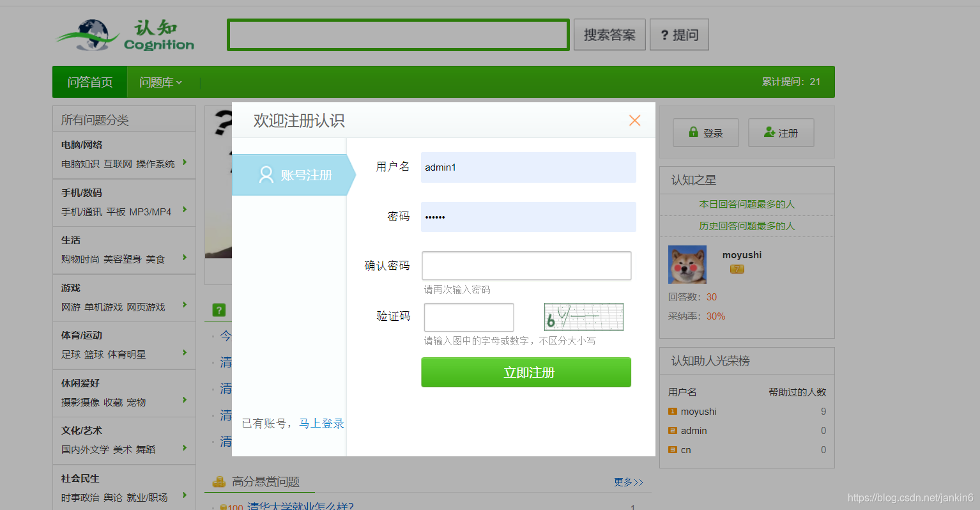Switch to 本日回答问题最多的人 tab
This screenshot has height=510, width=980.
pos(747,205)
